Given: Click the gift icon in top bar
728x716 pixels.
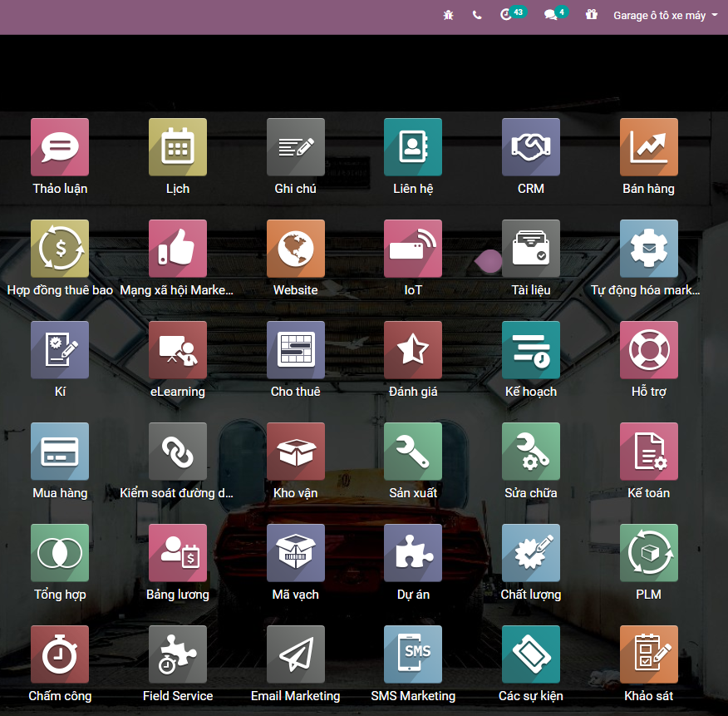Looking at the screenshot, I should click(x=592, y=15).
